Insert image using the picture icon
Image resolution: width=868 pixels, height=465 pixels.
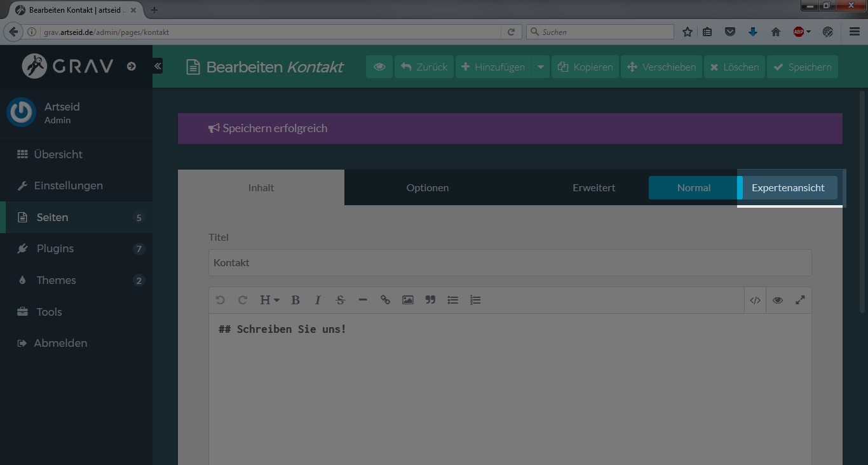point(408,300)
